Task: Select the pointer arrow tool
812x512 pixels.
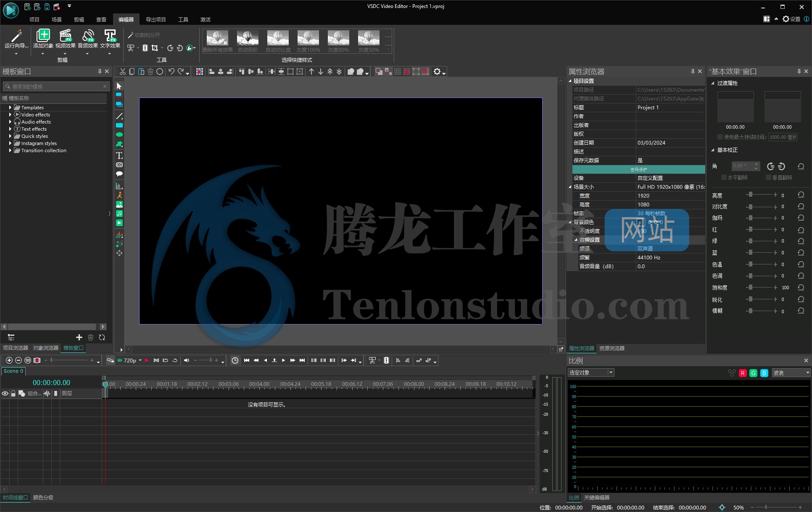Action: (x=119, y=86)
